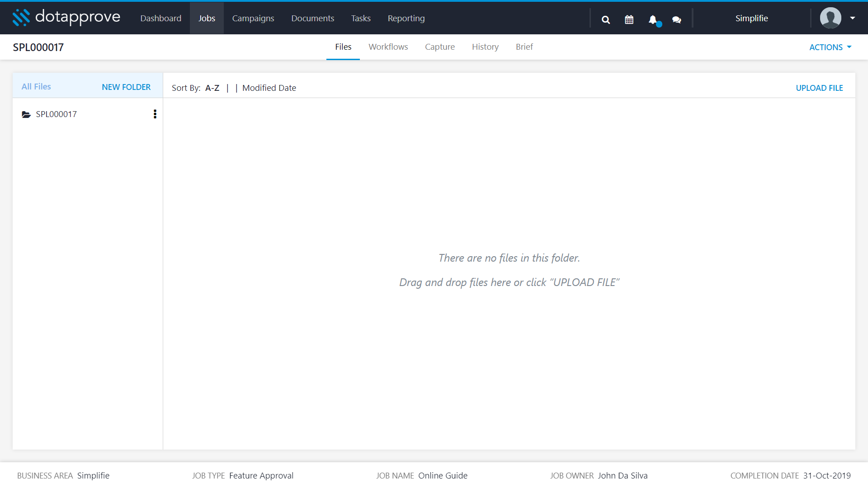Screen dimensions: 868x488
Task: Open the History tab
Action: (485, 47)
